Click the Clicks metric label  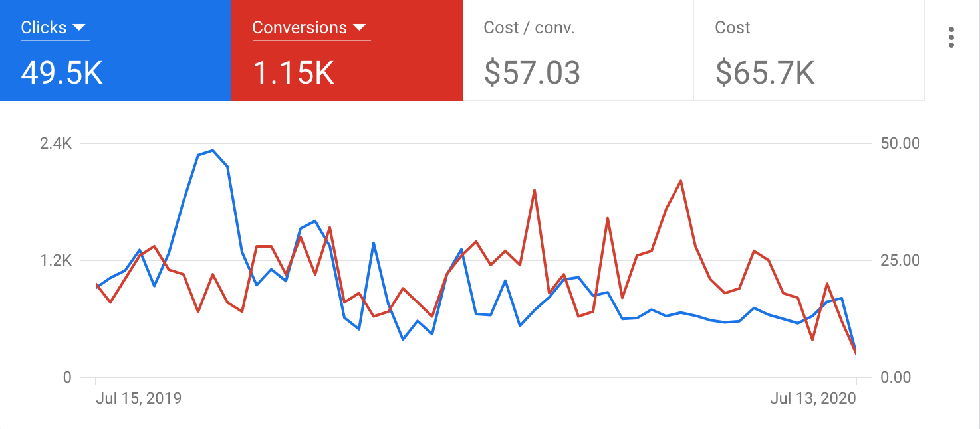(44, 28)
